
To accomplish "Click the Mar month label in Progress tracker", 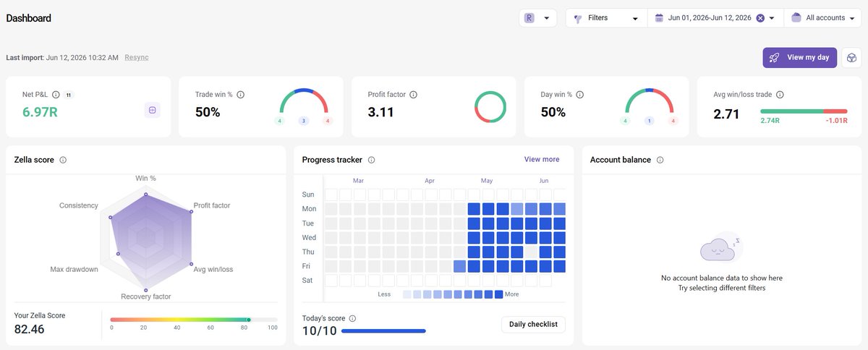I will coord(357,180).
